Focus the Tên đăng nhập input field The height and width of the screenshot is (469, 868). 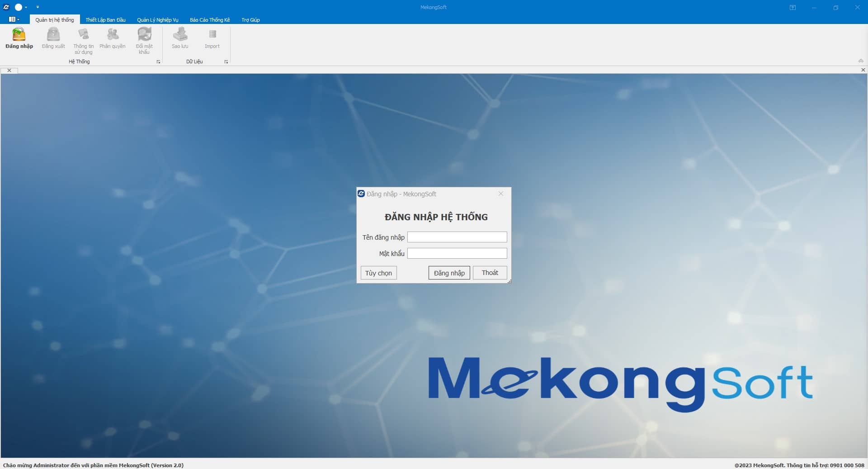457,237
